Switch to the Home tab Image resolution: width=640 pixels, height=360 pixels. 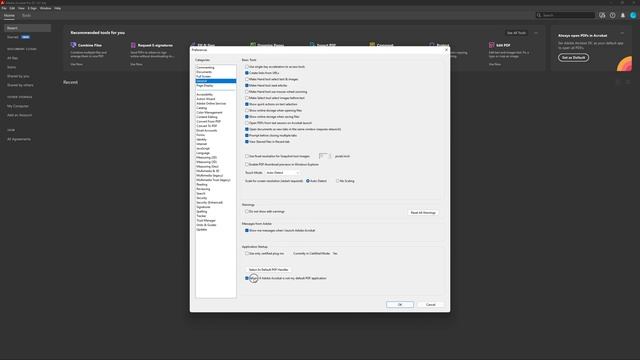pos(9,16)
